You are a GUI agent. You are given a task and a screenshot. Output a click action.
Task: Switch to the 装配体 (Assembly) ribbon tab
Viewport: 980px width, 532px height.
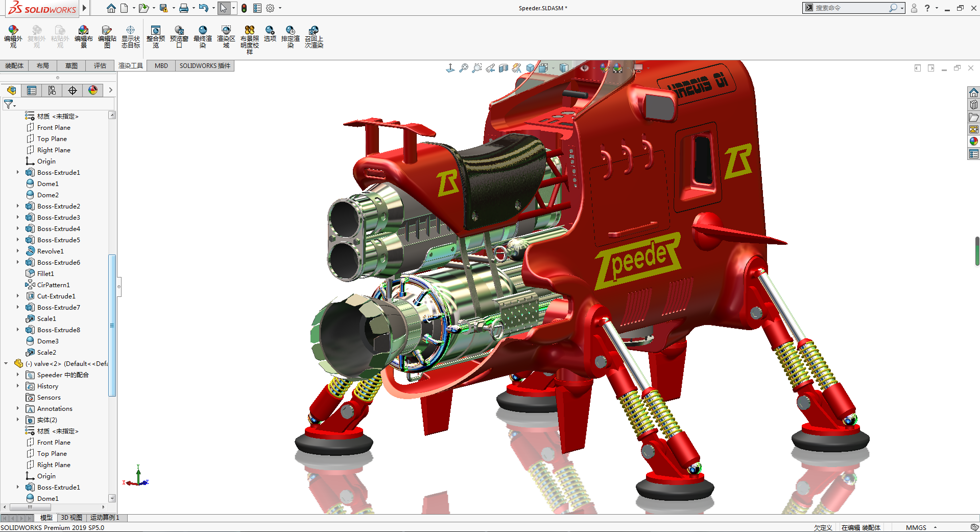(14, 65)
